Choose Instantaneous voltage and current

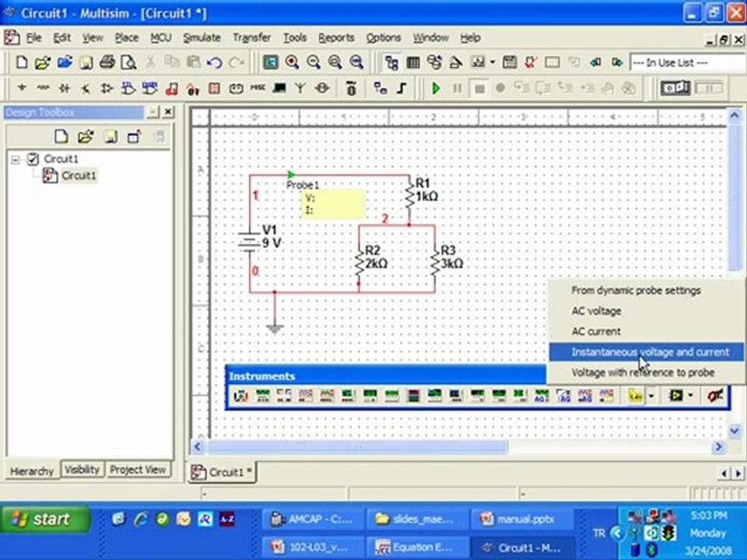click(647, 352)
